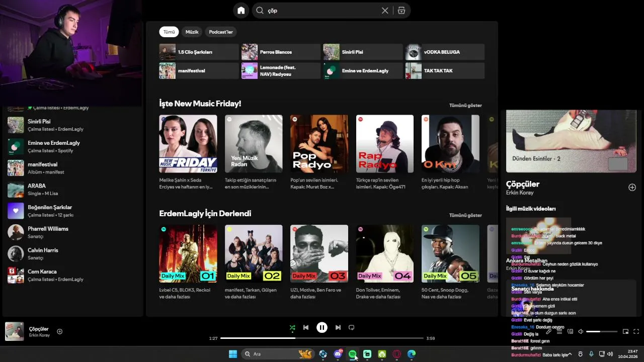
Task: Select the Tümü filter chip
Action: coord(169,32)
